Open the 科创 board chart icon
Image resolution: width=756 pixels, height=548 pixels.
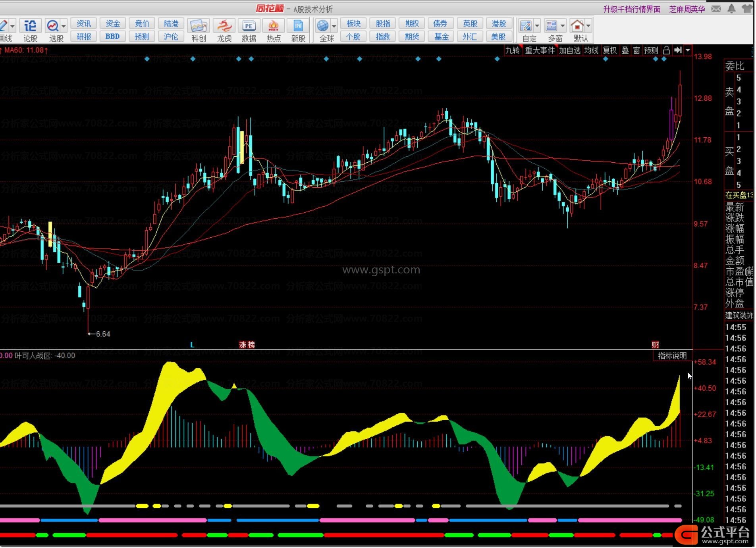click(198, 27)
